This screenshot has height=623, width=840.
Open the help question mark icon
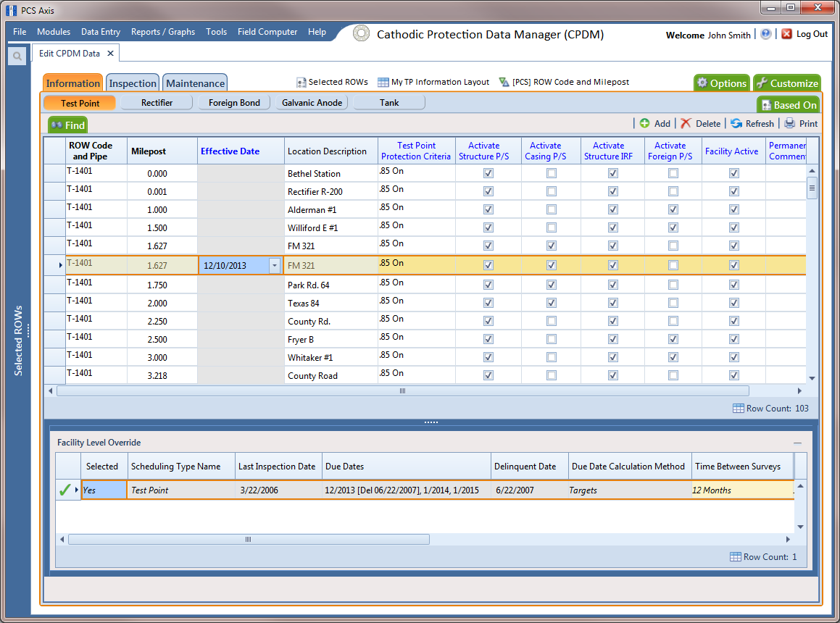pos(766,34)
